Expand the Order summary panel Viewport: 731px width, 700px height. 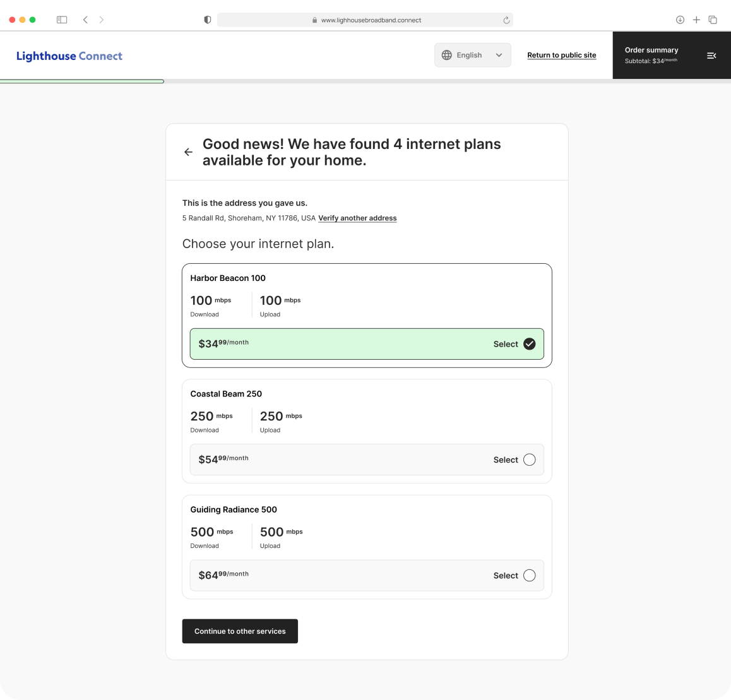point(651,55)
